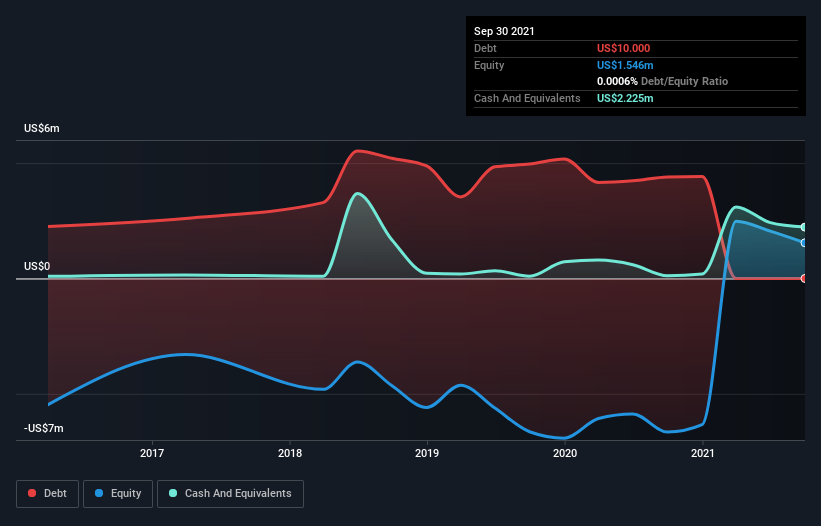821x526 pixels.
Task: Click the US$10.000 debt value
Action: (x=624, y=48)
